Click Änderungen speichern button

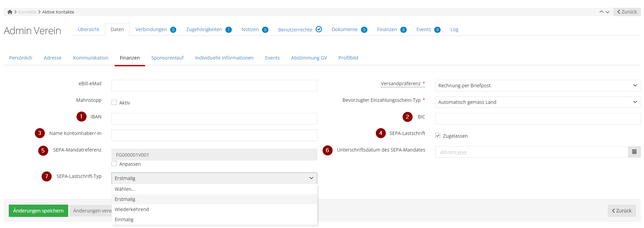(38, 211)
